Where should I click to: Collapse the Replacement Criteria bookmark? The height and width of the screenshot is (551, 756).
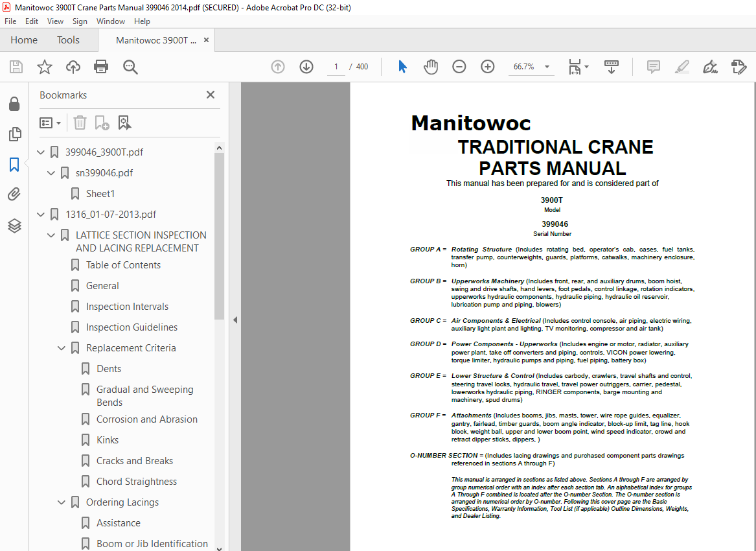(62, 348)
